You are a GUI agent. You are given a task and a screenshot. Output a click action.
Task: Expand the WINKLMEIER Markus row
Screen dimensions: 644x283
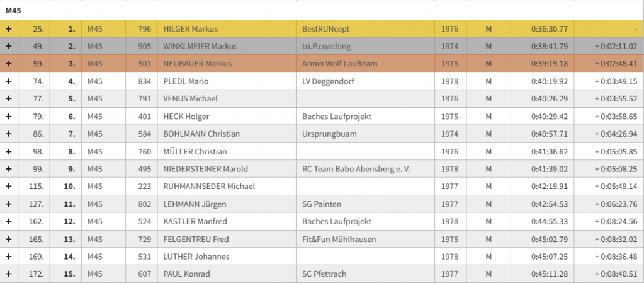8,46
